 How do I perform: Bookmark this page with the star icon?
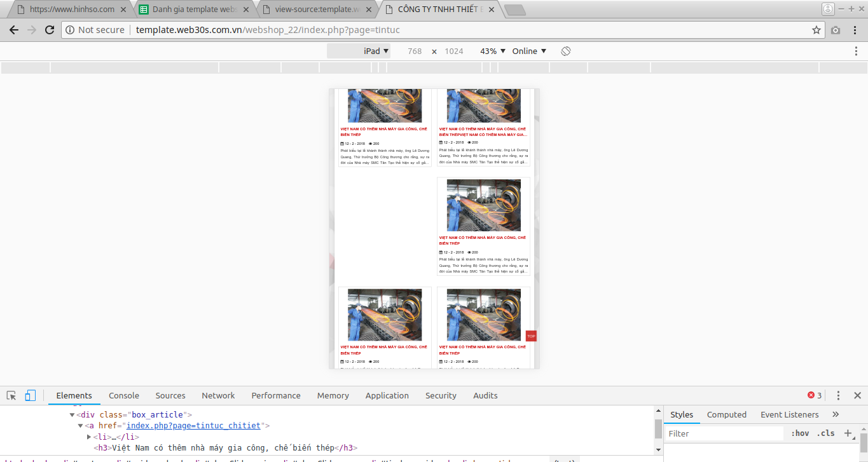click(816, 30)
